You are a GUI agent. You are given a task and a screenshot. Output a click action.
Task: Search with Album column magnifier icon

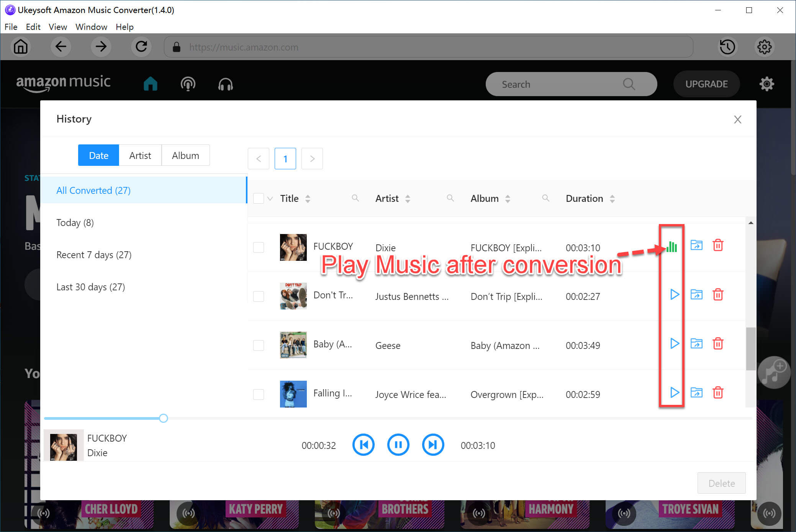tap(545, 198)
